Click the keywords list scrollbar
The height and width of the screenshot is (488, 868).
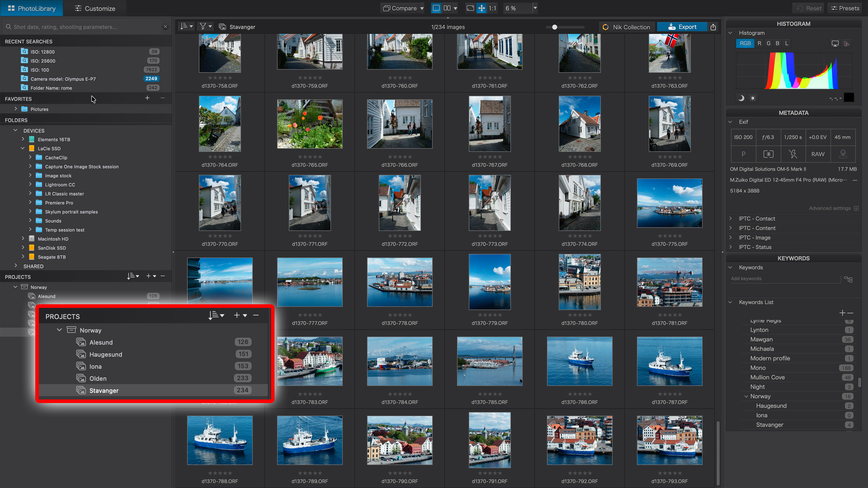point(859,382)
